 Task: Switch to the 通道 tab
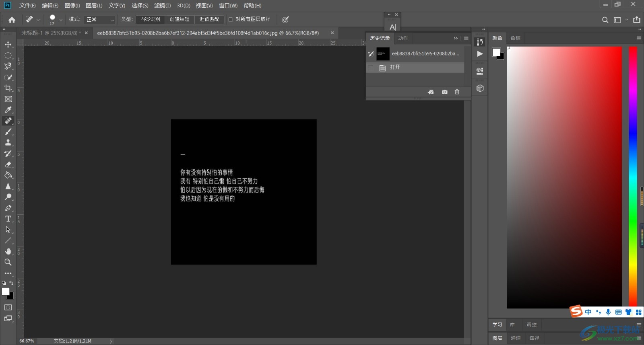(x=516, y=338)
